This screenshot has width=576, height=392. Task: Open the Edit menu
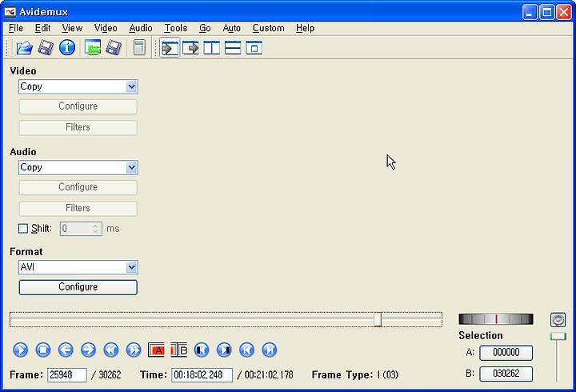point(42,28)
